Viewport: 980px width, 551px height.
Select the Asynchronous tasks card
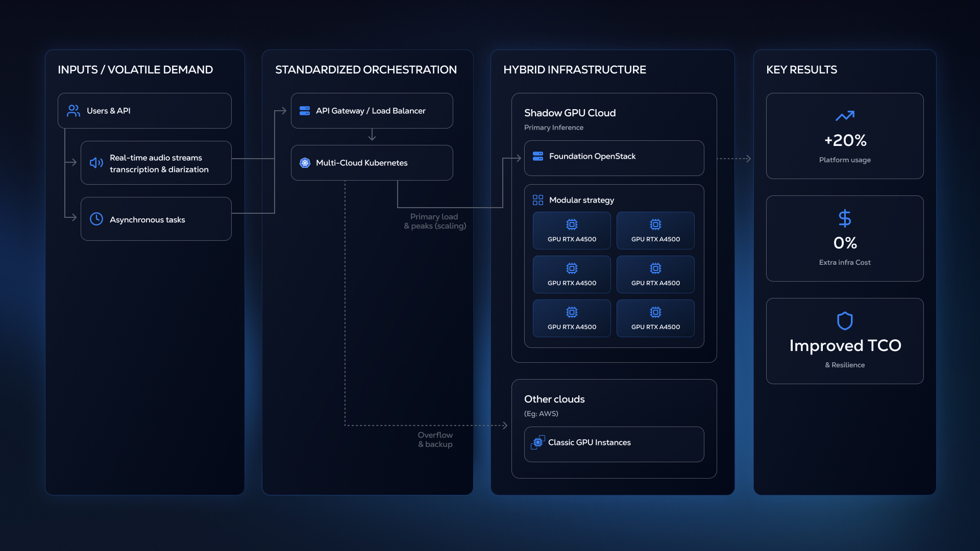pos(156,219)
